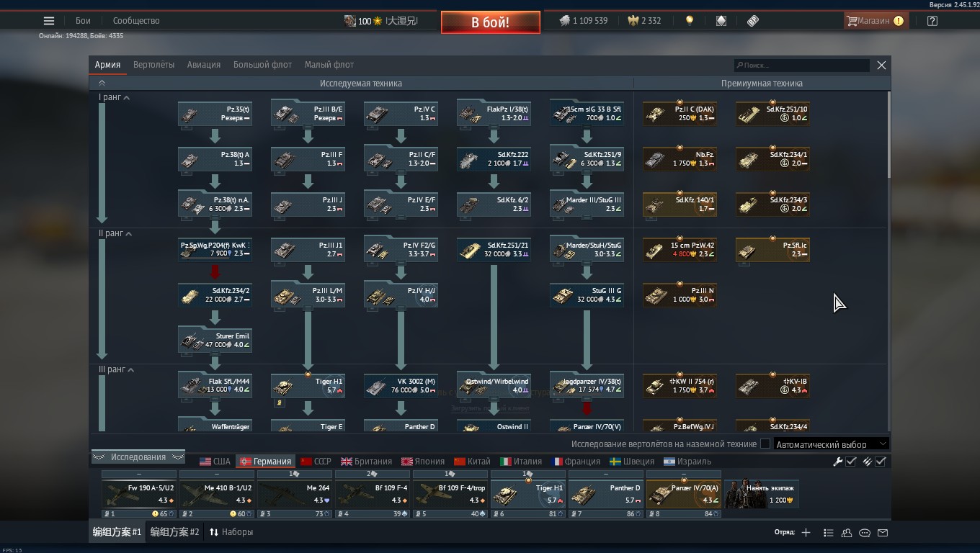Switch to preset 编组方案 #2
Viewport: 980px width, 553px height.
pos(174,532)
